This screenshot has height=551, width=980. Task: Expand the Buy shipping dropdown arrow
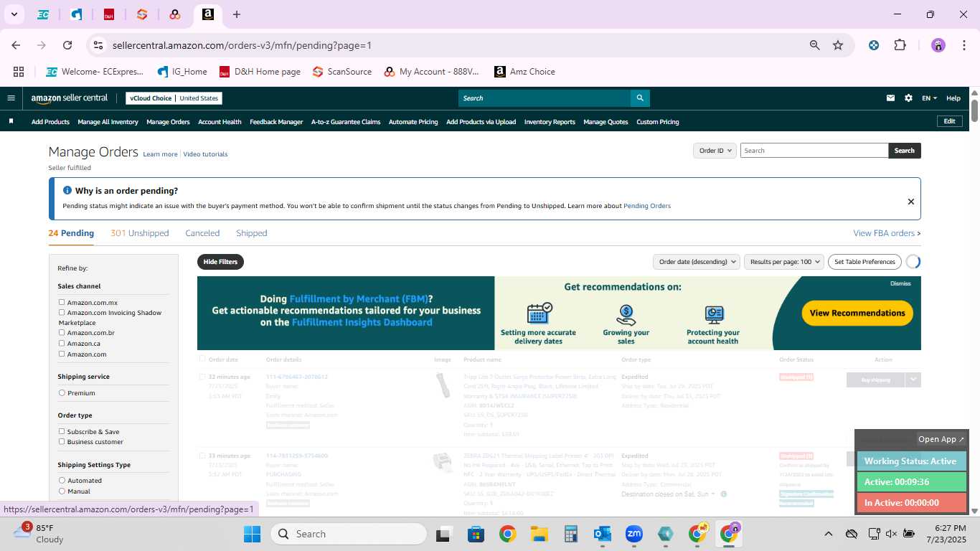pyautogui.click(x=913, y=380)
